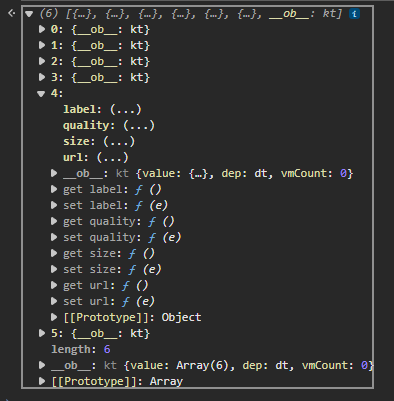Click the array summary text at top

tap(191, 14)
